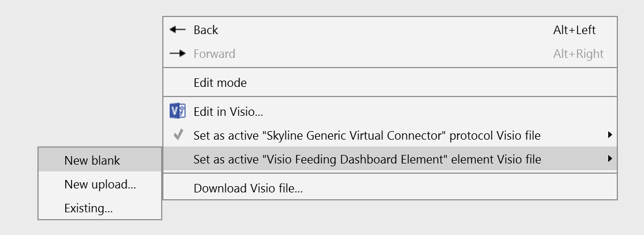Pick New blank from the submenu

[x=100, y=160]
